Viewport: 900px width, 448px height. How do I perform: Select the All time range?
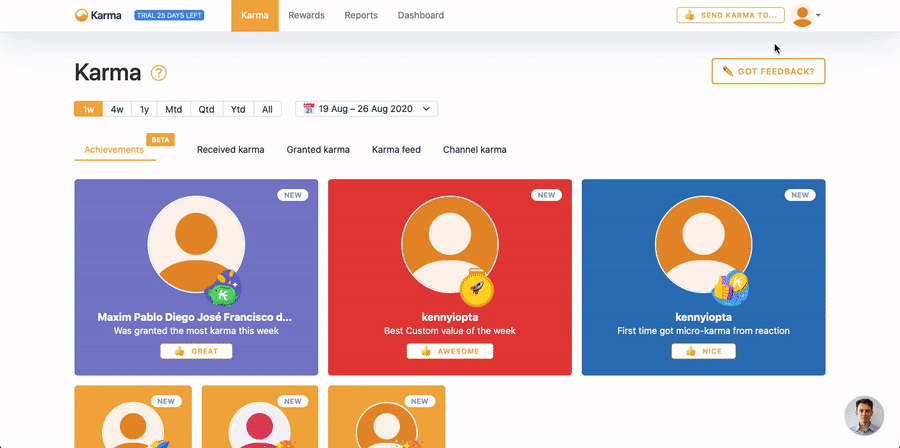pos(267,109)
